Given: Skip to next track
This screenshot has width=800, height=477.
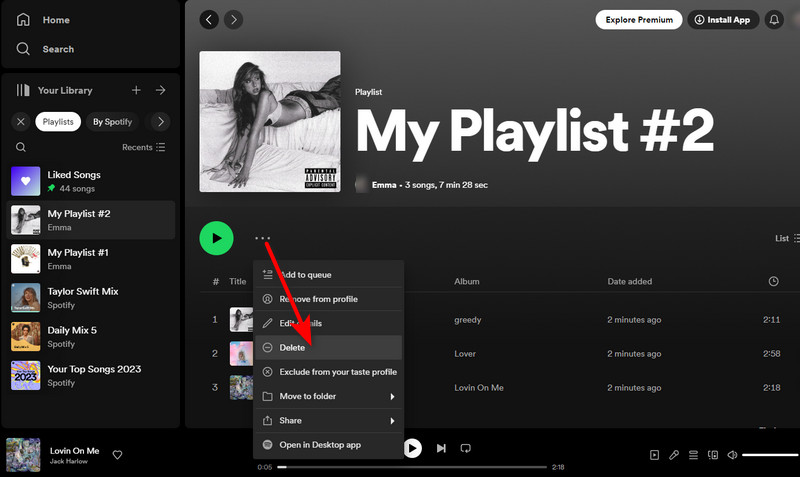Looking at the screenshot, I should (441, 448).
